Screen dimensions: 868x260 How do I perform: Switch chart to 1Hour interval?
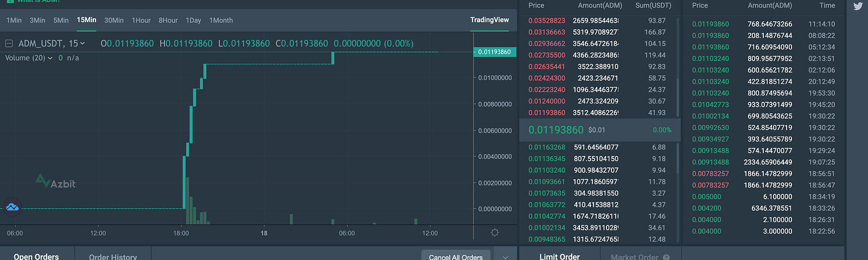[141, 20]
